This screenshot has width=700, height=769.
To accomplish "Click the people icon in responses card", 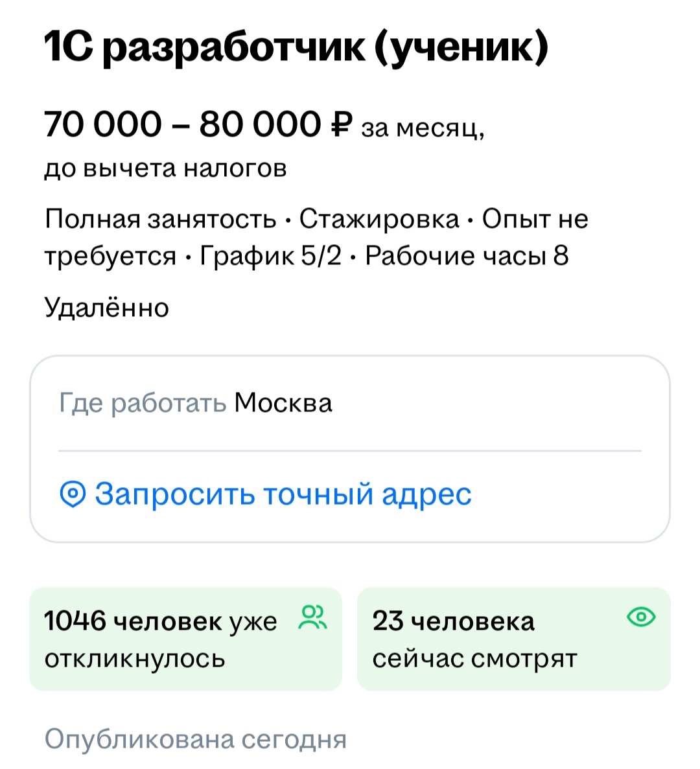I will (x=313, y=617).
